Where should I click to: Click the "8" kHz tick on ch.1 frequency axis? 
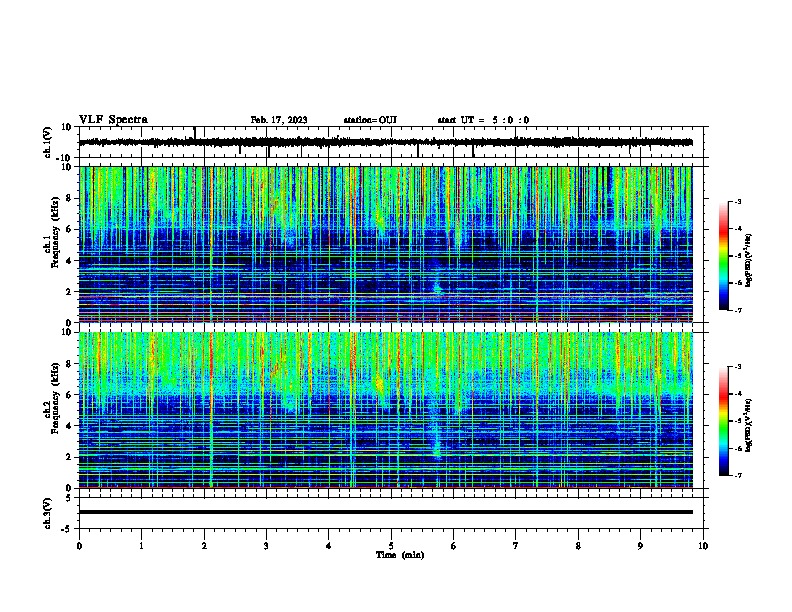coord(69,198)
